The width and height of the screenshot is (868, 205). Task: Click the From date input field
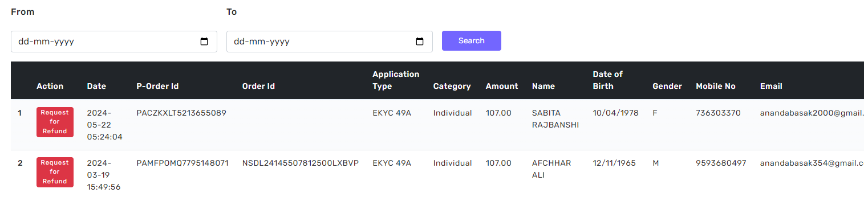[x=114, y=42]
